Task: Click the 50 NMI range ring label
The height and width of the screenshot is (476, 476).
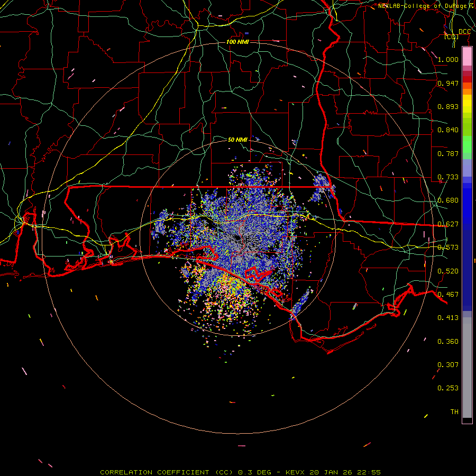Action: tap(237, 140)
